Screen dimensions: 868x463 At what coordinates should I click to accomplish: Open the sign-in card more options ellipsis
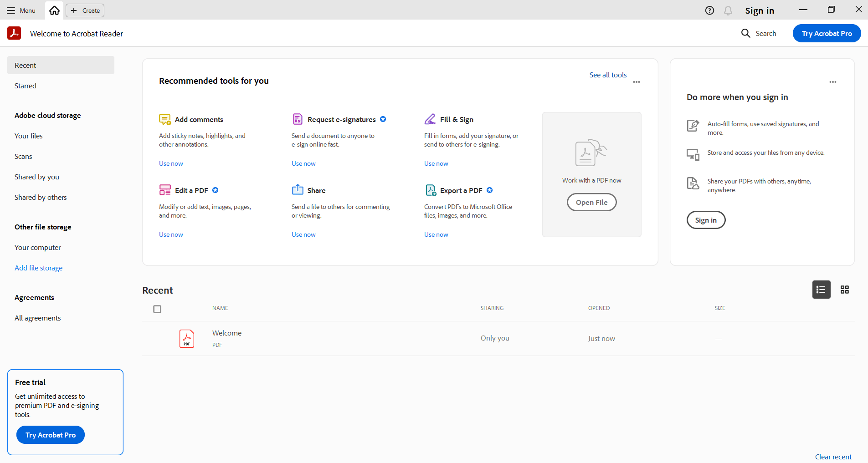(x=833, y=82)
